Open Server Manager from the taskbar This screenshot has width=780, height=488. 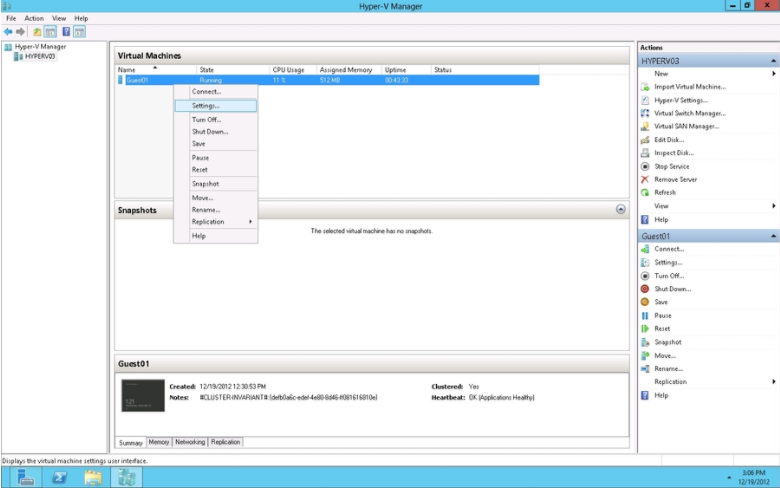(25, 478)
